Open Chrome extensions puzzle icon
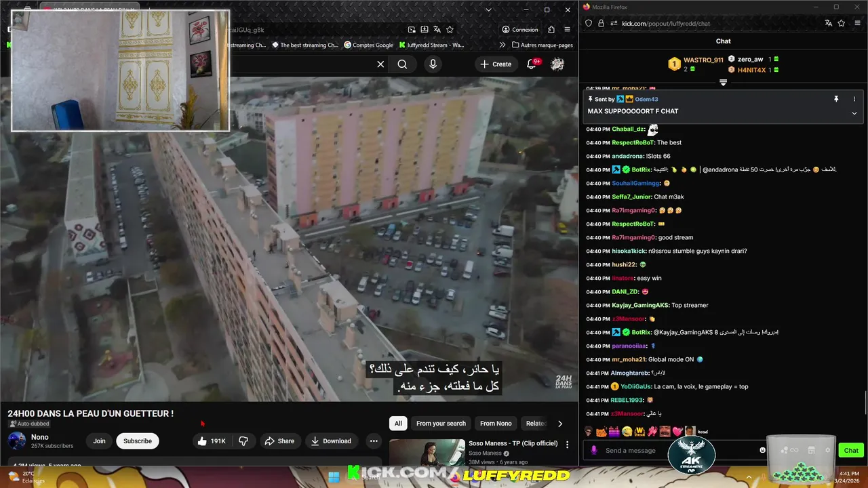 point(551,30)
